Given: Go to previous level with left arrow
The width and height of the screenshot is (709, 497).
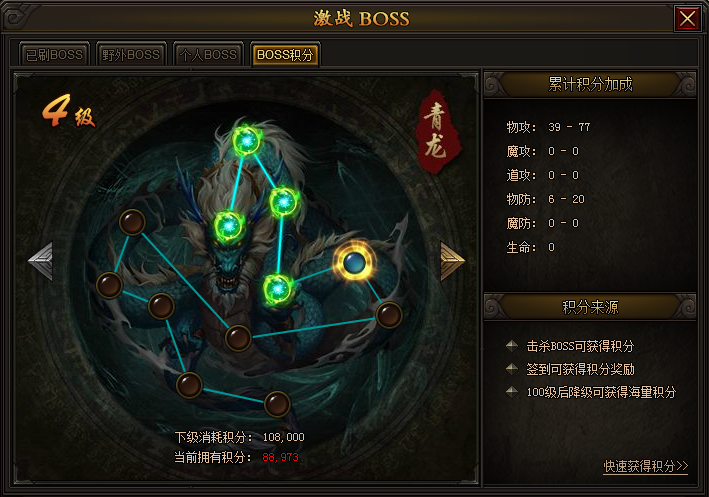Looking at the screenshot, I should coord(40,261).
